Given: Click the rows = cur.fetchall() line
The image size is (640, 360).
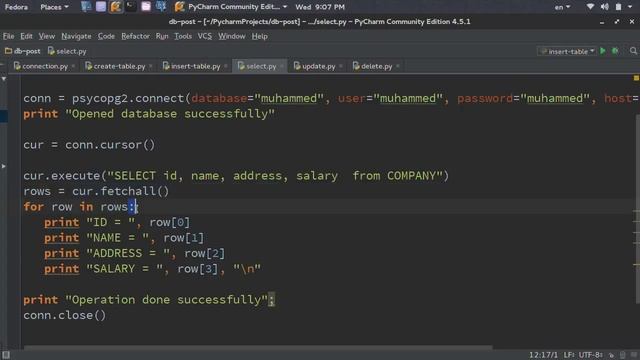Looking at the screenshot, I should pos(96,191).
